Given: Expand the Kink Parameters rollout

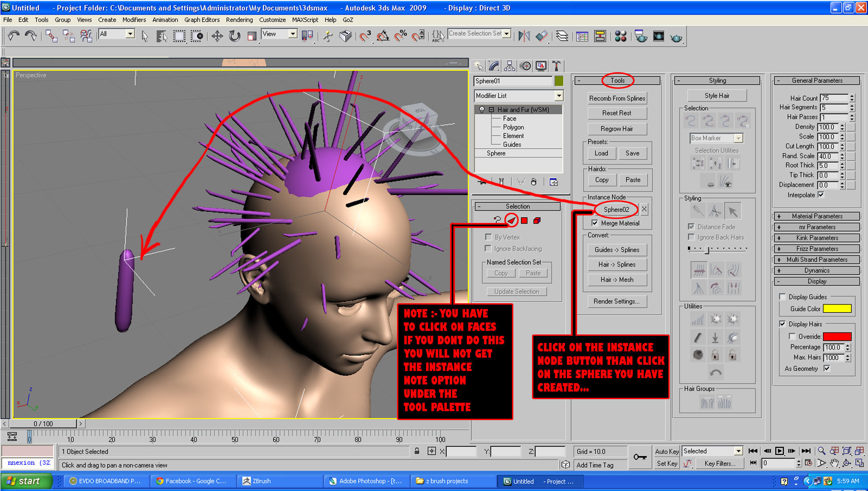Looking at the screenshot, I should pos(817,238).
